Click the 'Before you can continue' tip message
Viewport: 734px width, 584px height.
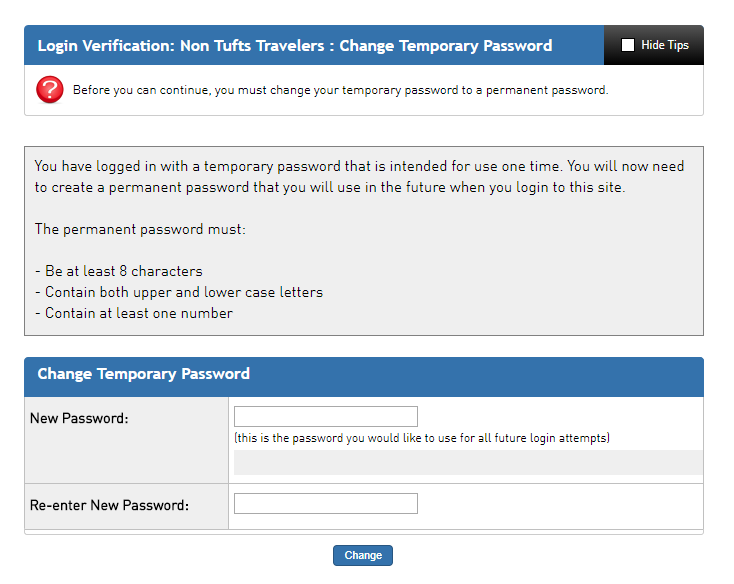click(340, 90)
